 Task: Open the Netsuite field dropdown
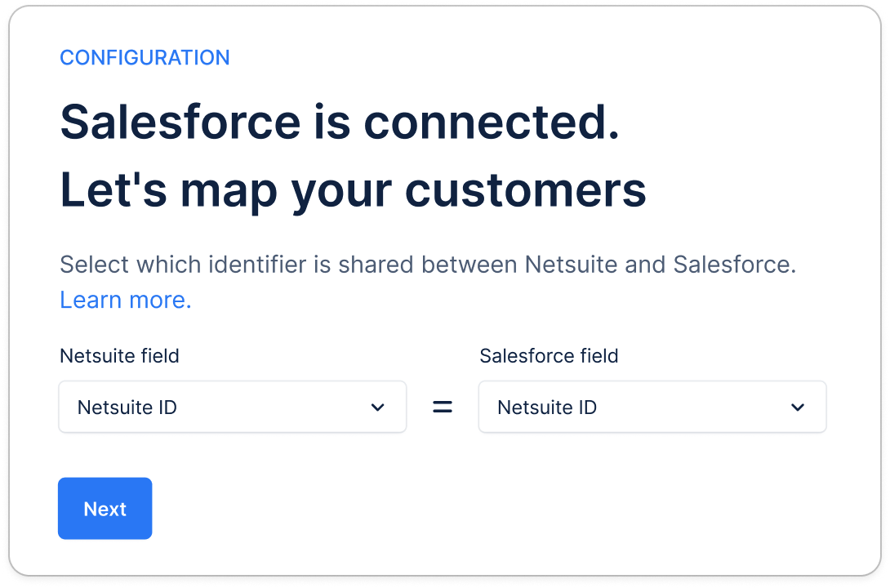[x=232, y=407]
